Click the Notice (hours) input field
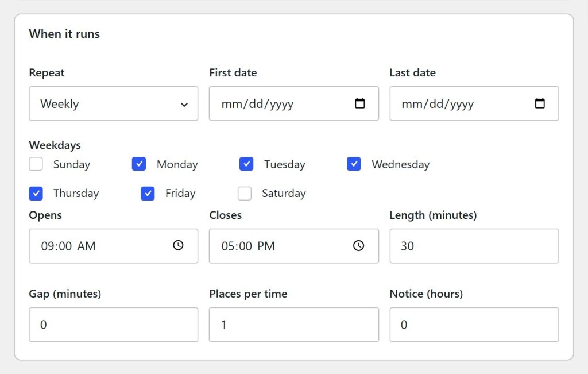Image resolution: width=588 pixels, height=374 pixels. pos(474,325)
